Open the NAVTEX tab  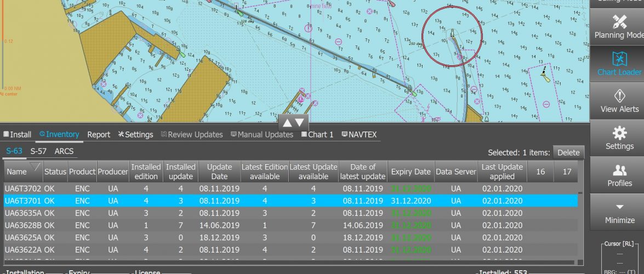[x=359, y=135]
